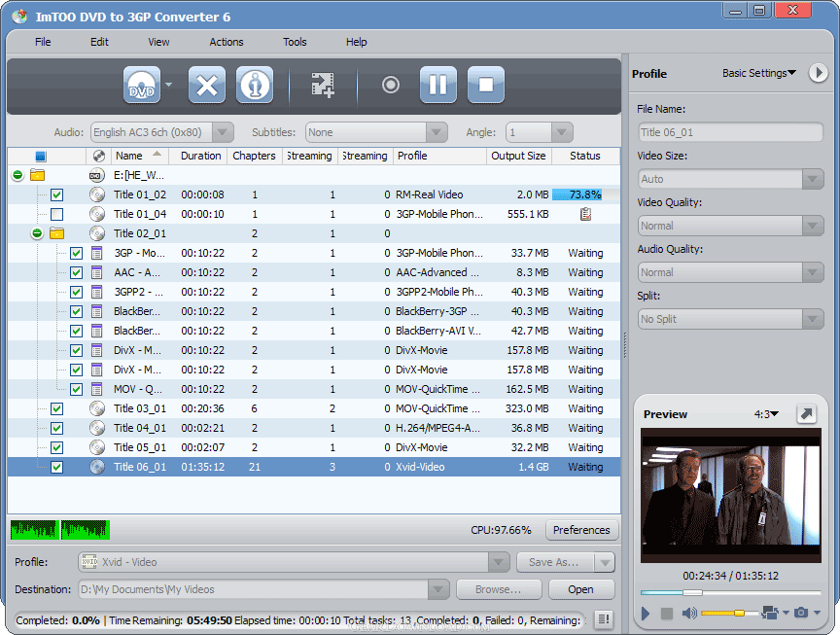Click the disc icon of Title 06_01
This screenshot has height=635, width=840.
(97, 467)
